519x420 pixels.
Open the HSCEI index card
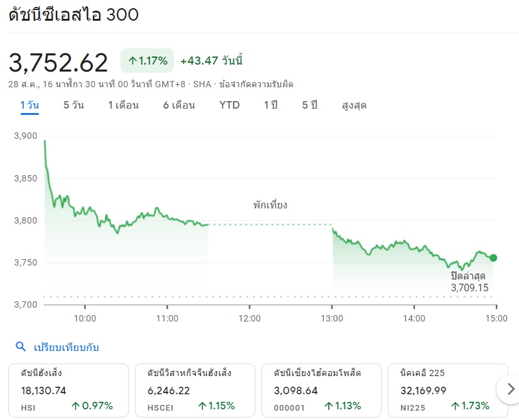[x=195, y=390]
